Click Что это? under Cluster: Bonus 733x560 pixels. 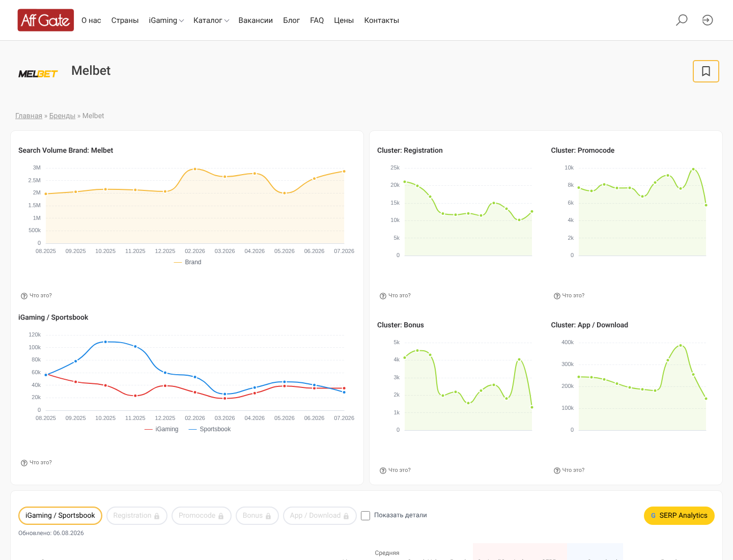tap(400, 470)
